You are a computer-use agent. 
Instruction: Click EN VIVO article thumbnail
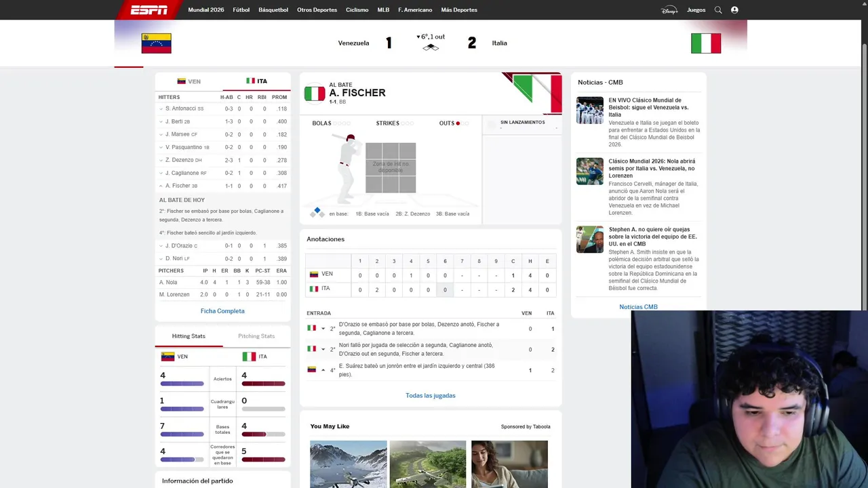click(590, 110)
